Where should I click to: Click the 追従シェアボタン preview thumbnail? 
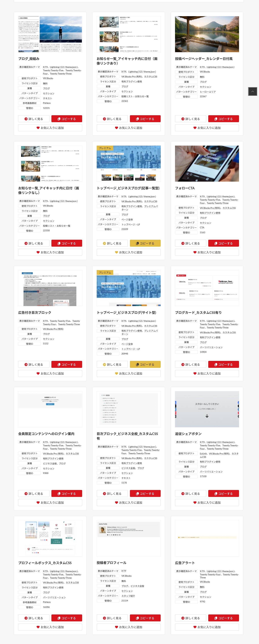pos(207,409)
